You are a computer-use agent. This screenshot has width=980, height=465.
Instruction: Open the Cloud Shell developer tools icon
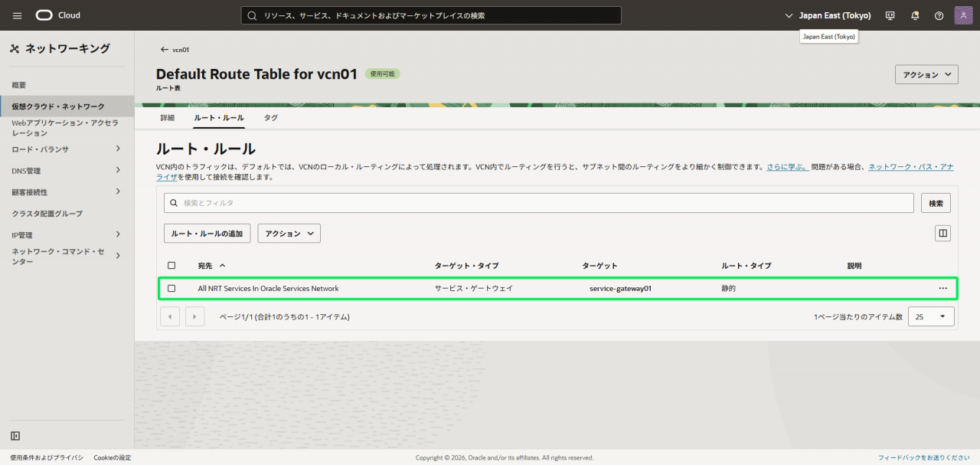(x=890, y=15)
